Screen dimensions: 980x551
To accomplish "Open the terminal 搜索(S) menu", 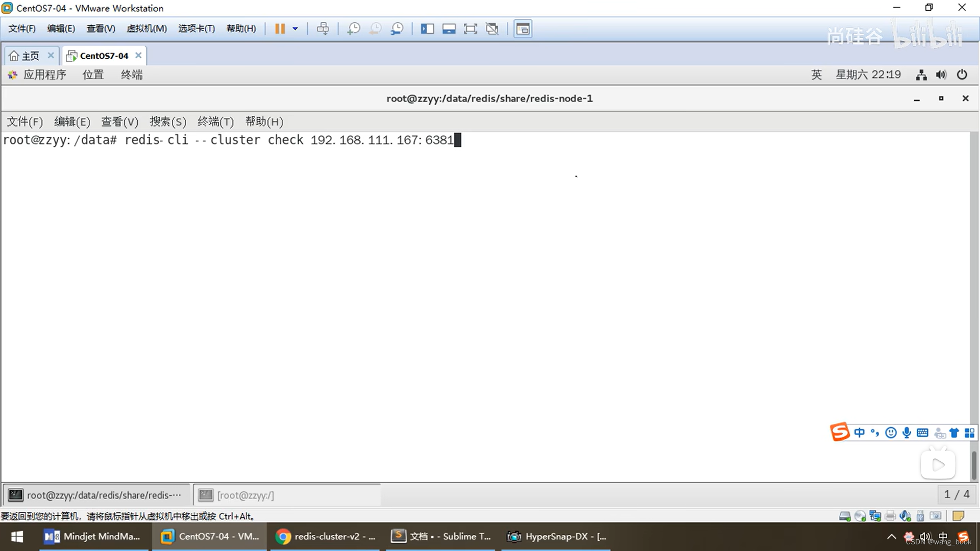I will (167, 121).
